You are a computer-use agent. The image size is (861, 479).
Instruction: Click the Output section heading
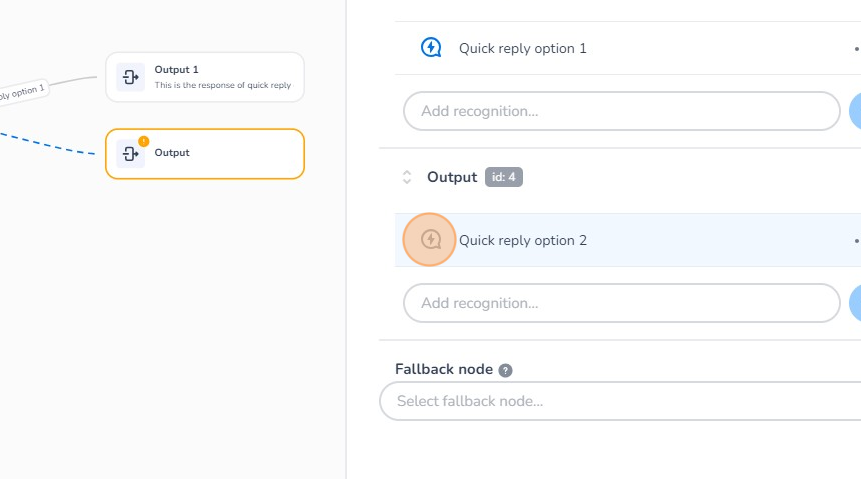pos(452,177)
